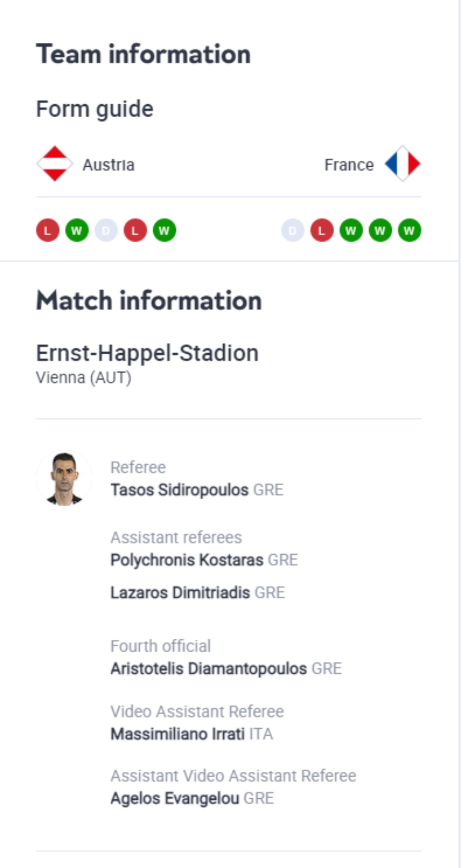Select Austria's first red L form badge
The width and height of the screenshot is (461, 868).
[48, 231]
